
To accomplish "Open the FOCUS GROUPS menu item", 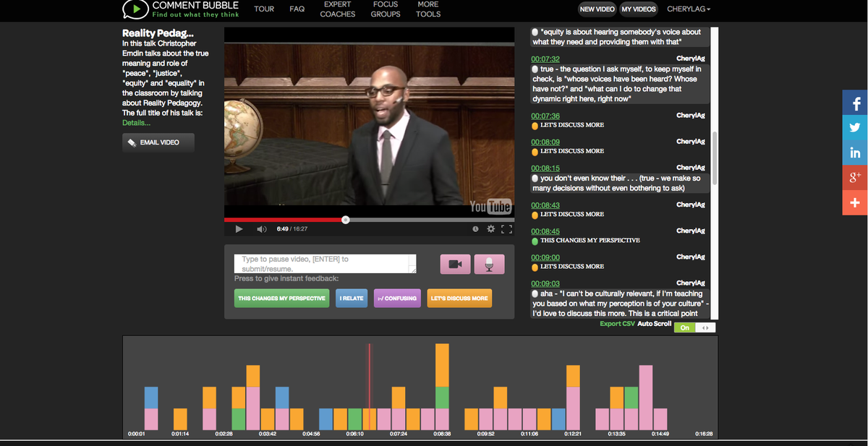I will (x=386, y=9).
